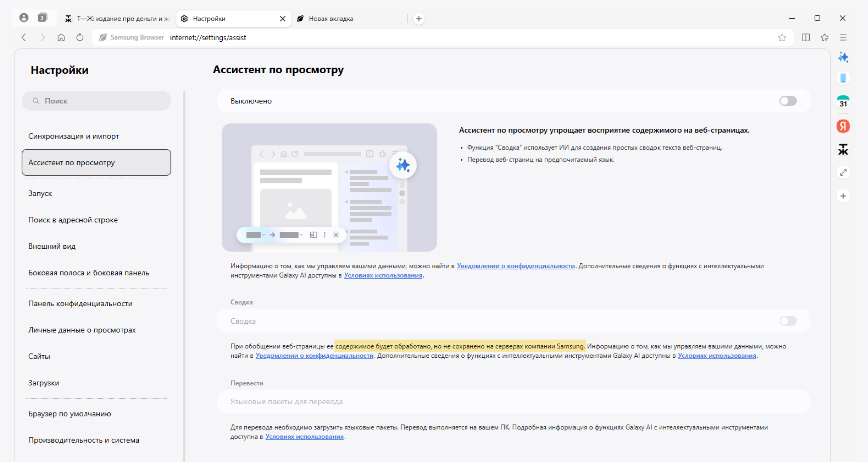
Task: Click the settings menu scrollbar
Action: click(184, 276)
